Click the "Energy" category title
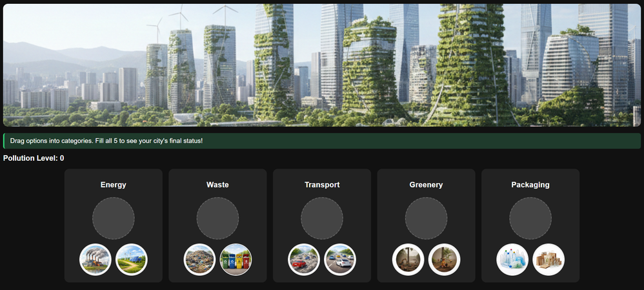The height and width of the screenshot is (290, 644). tap(114, 185)
